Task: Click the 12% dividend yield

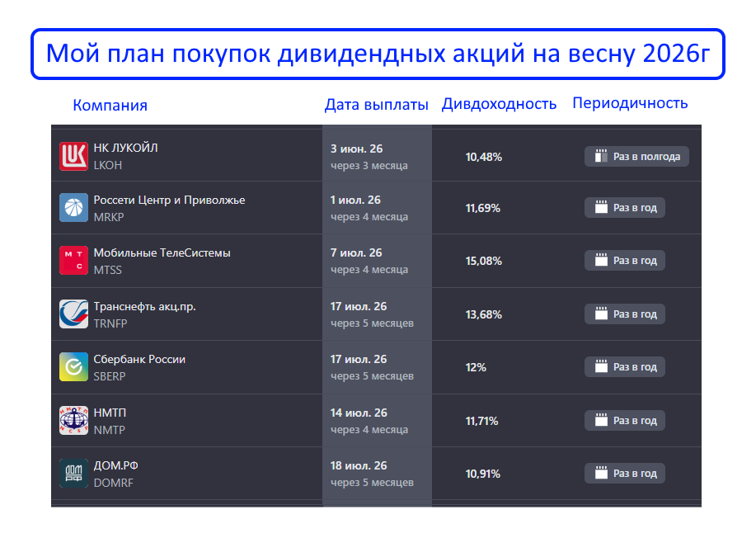Action: [476, 367]
